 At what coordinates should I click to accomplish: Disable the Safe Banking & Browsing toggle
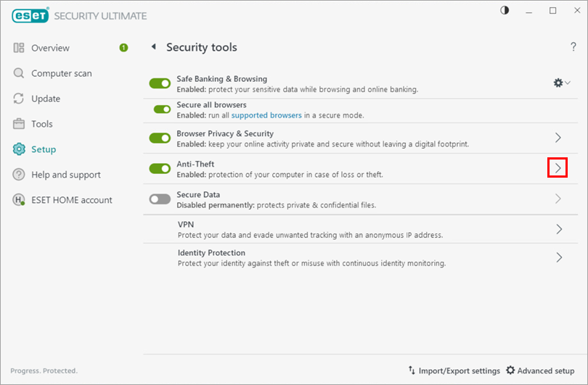[160, 83]
